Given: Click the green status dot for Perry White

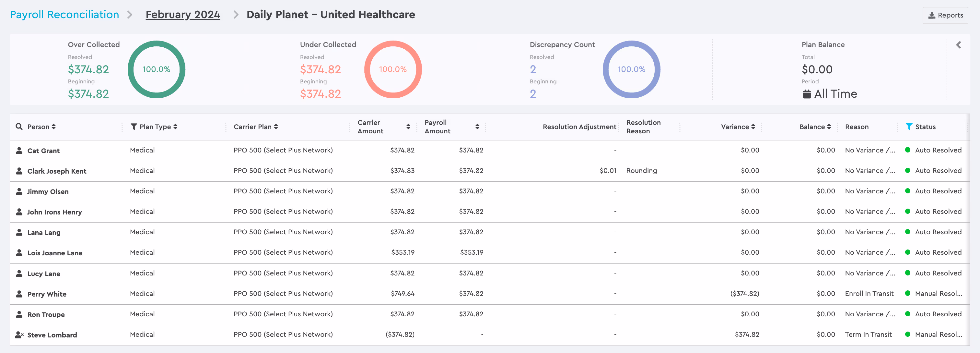Looking at the screenshot, I should click(908, 293).
